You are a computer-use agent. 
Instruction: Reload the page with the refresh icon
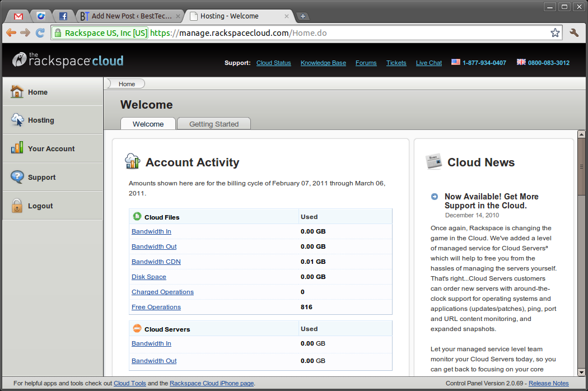[x=40, y=32]
